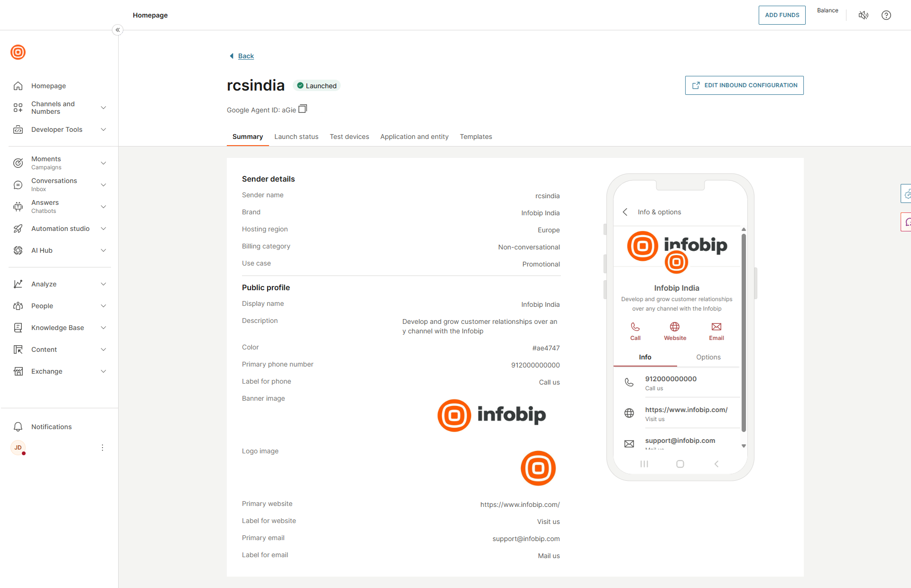Unmute sounds via the crossed speaker icon
911x588 pixels.
[864, 15]
